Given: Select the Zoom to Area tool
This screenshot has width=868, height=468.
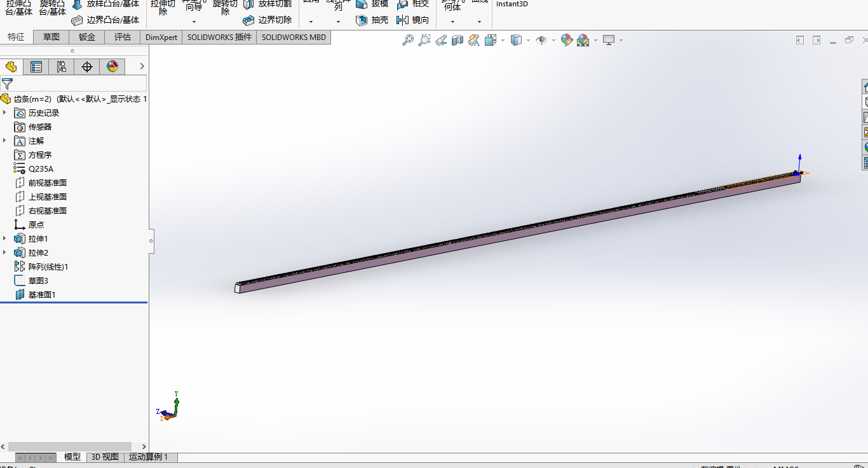Looking at the screenshot, I should tap(424, 40).
